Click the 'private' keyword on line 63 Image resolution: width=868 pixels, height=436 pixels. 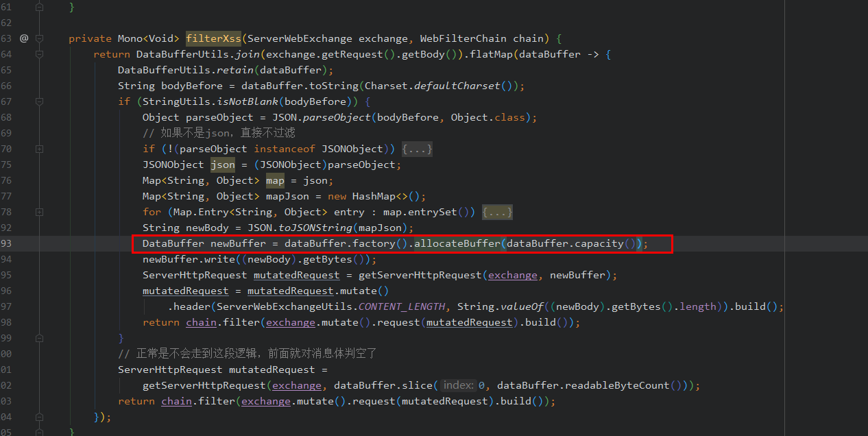pos(90,38)
